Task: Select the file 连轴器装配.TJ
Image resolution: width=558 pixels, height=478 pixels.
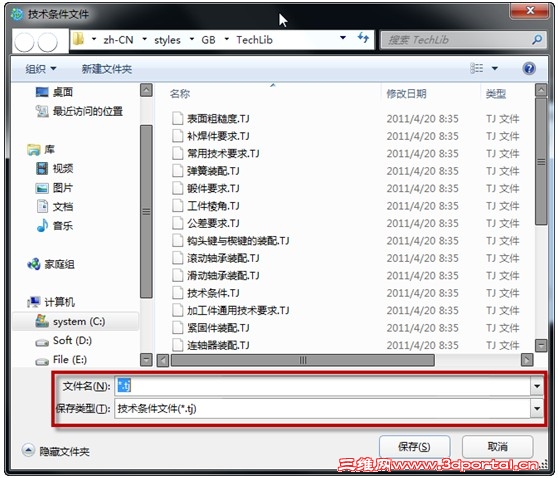Action: pyautogui.click(x=211, y=345)
